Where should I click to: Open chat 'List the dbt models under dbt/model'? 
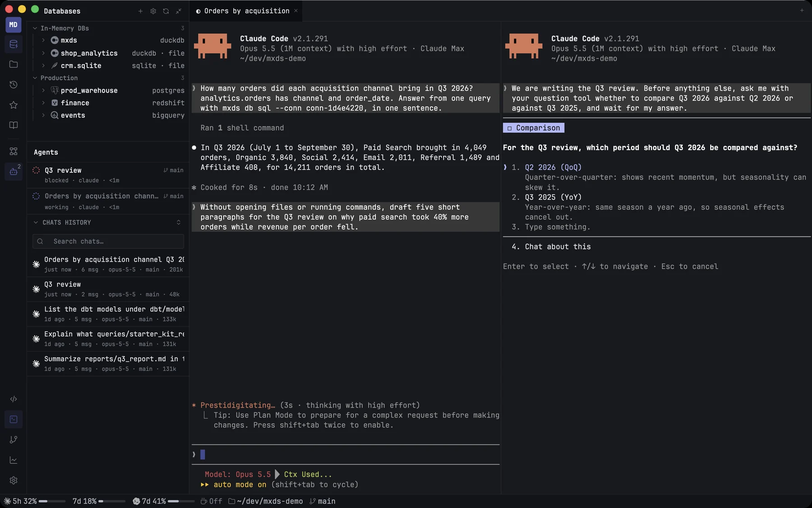tap(108, 314)
